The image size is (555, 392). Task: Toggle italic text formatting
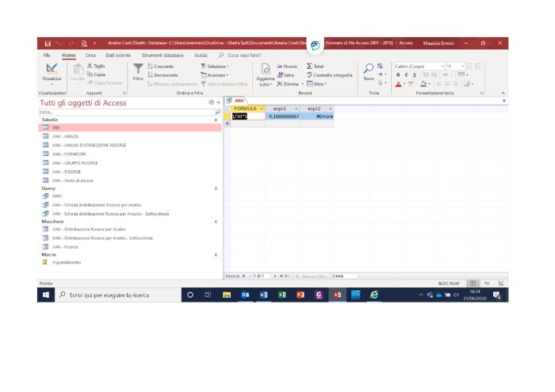pos(406,74)
